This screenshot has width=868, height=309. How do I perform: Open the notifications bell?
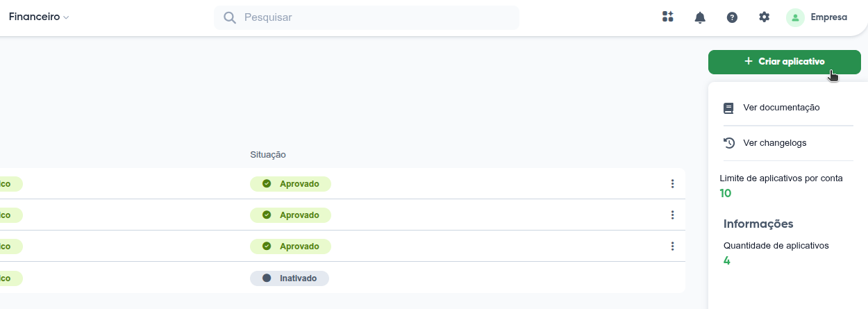point(700,17)
